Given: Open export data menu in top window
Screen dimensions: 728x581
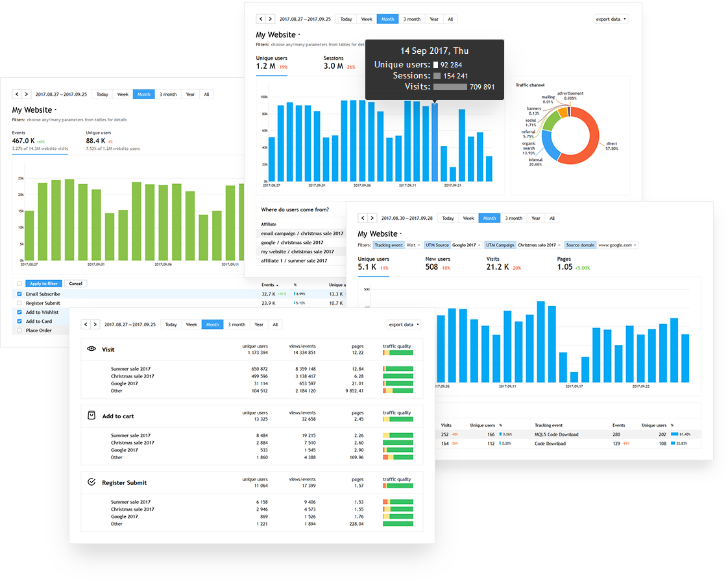Looking at the screenshot, I should tap(611, 19).
